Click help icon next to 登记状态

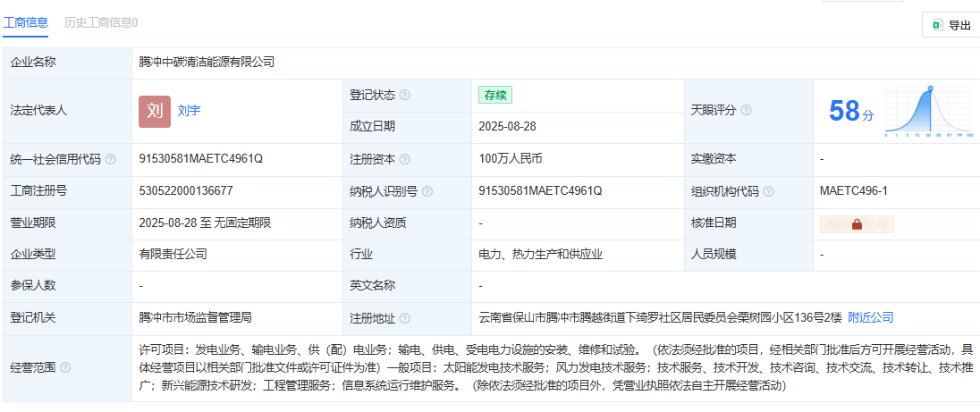tap(405, 95)
